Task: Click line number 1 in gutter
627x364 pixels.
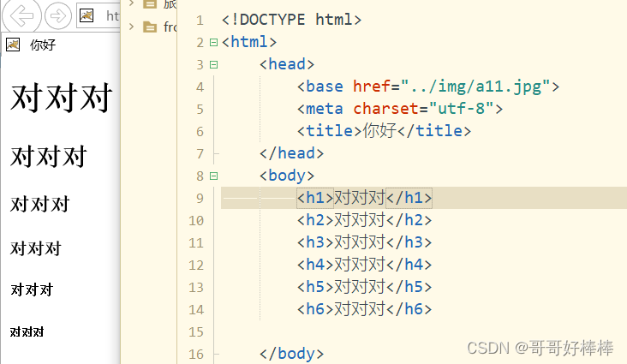Action: pyautogui.click(x=200, y=21)
